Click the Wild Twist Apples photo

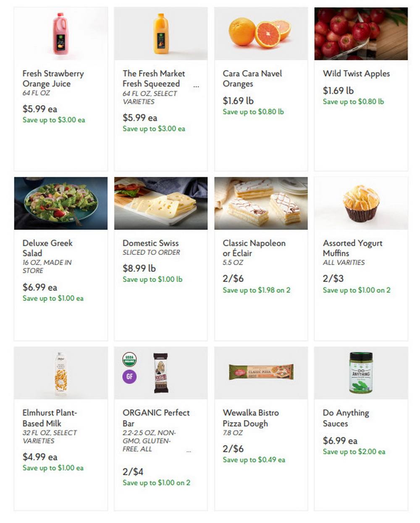[x=361, y=34]
